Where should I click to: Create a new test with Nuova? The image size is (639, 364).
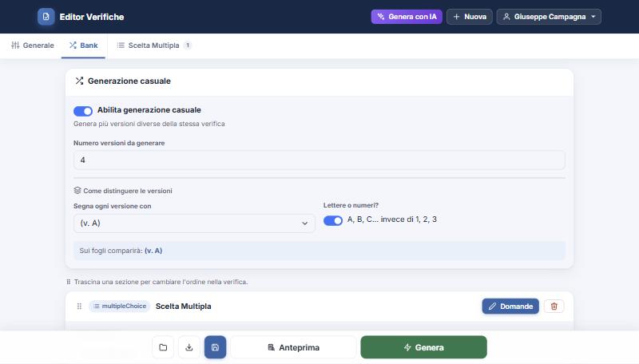coord(470,17)
